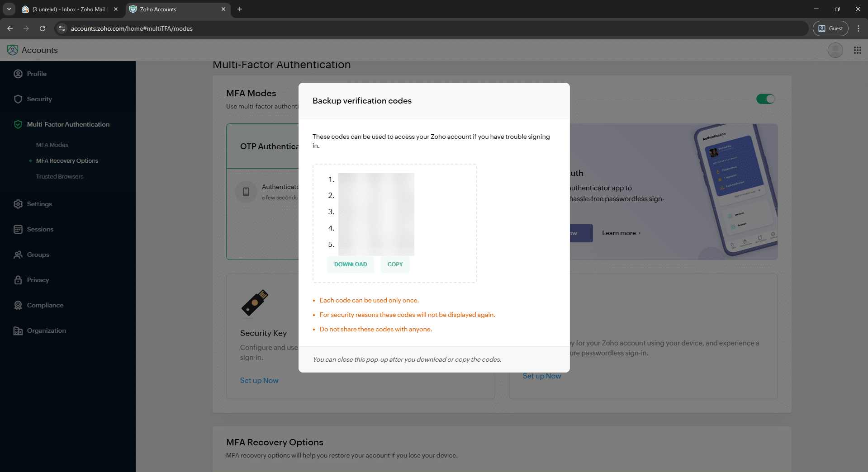Copy the backup verification codes
The image size is (868, 472).
coord(395,264)
